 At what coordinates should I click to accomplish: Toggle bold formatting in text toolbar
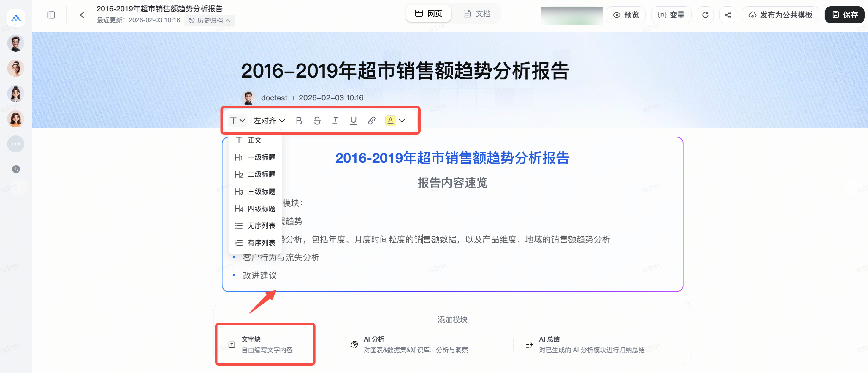tap(299, 121)
